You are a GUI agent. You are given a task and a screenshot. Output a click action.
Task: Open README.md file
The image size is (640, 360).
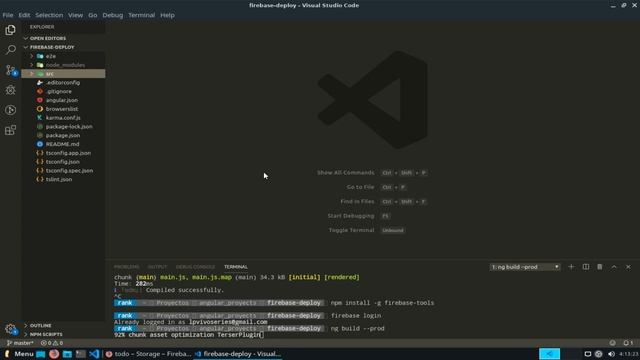point(63,144)
